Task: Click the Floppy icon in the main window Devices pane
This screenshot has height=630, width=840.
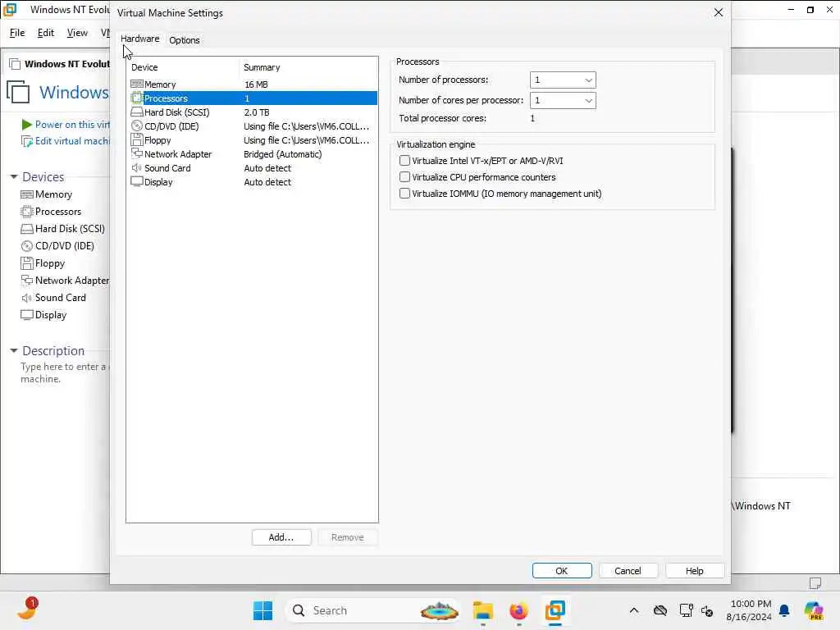Action: coord(27,263)
